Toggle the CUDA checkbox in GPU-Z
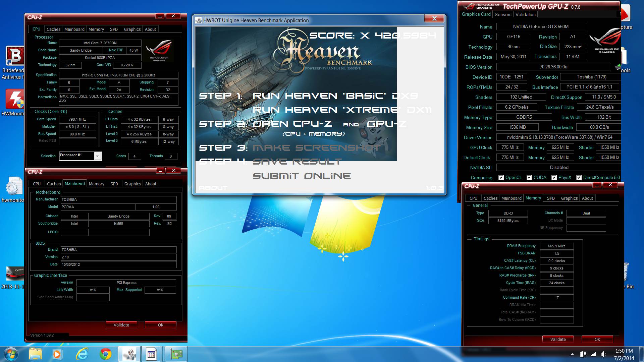The height and width of the screenshot is (362, 644). pyautogui.click(x=529, y=178)
